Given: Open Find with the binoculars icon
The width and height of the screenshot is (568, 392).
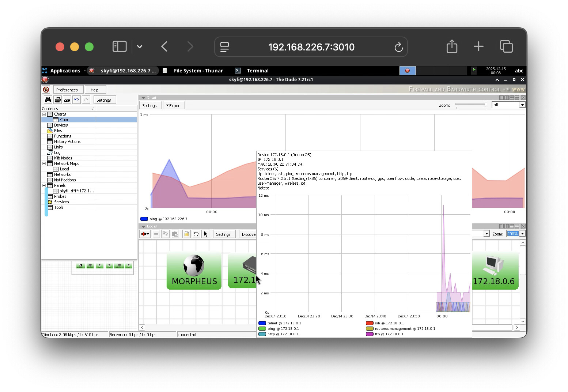Looking at the screenshot, I should point(48,100).
